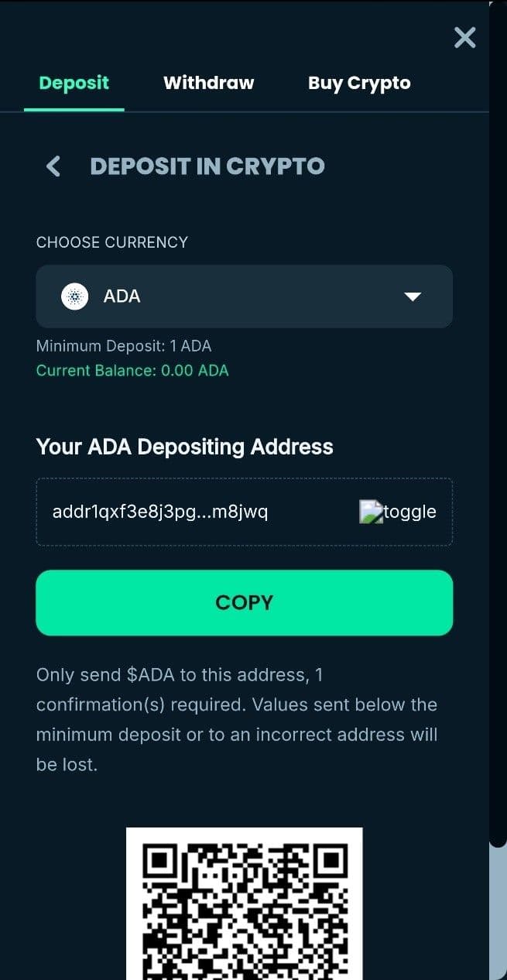Click the Cardano ADA coin icon
Image resolution: width=507 pixels, height=980 pixels.
pyautogui.click(x=75, y=296)
